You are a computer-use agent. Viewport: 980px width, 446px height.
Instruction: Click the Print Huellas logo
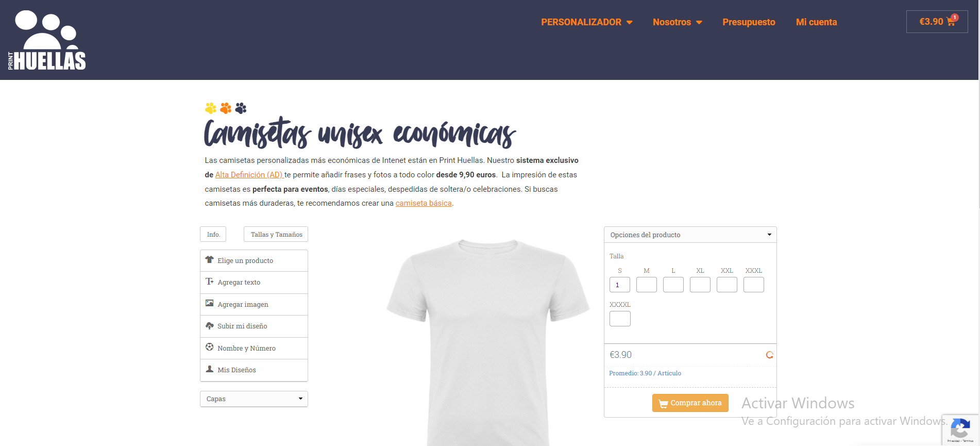[47, 40]
